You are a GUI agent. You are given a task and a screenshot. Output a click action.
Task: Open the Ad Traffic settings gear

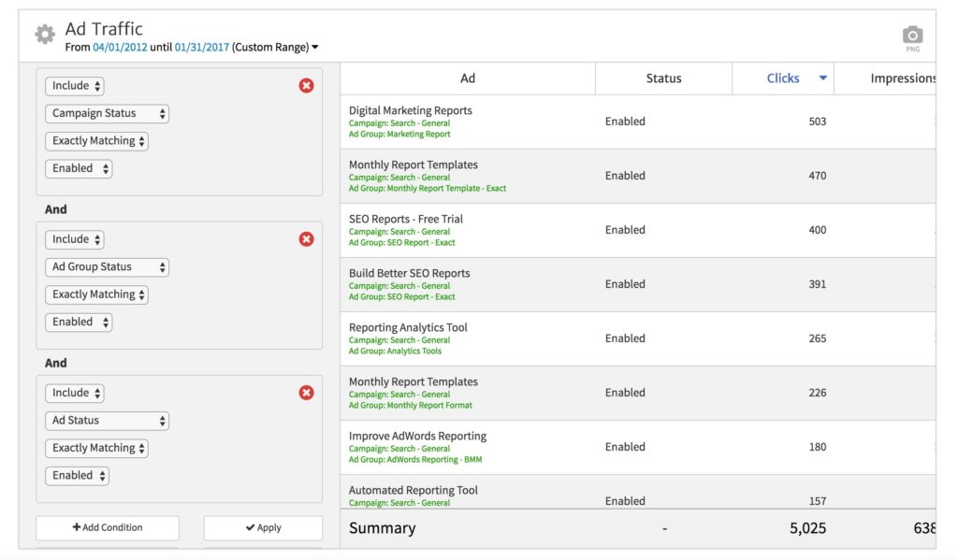point(44,35)
